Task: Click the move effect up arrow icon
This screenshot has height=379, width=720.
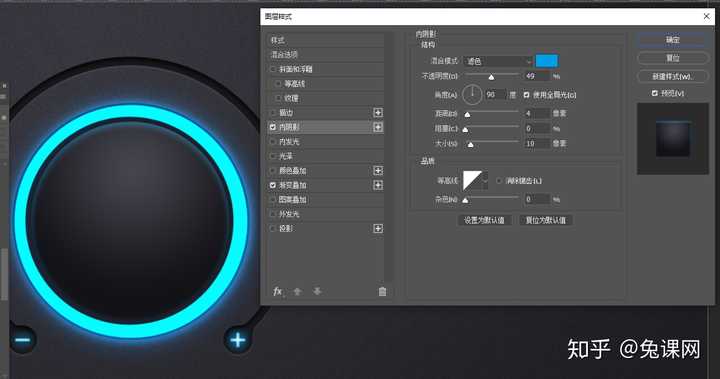Action: coord(297,291)
